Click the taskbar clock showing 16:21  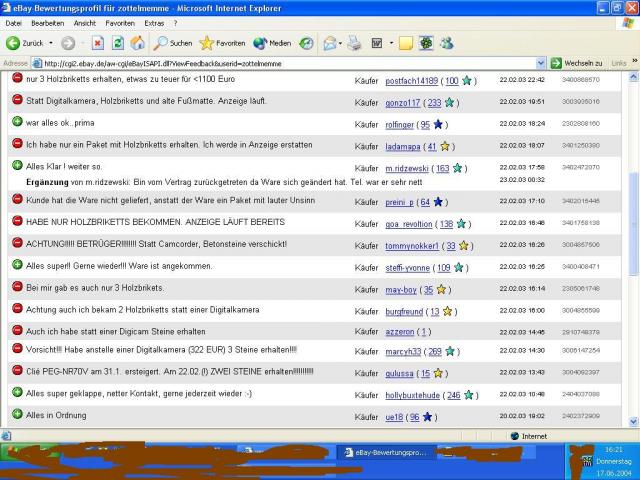pyautogui.click(x=613, y=449)
